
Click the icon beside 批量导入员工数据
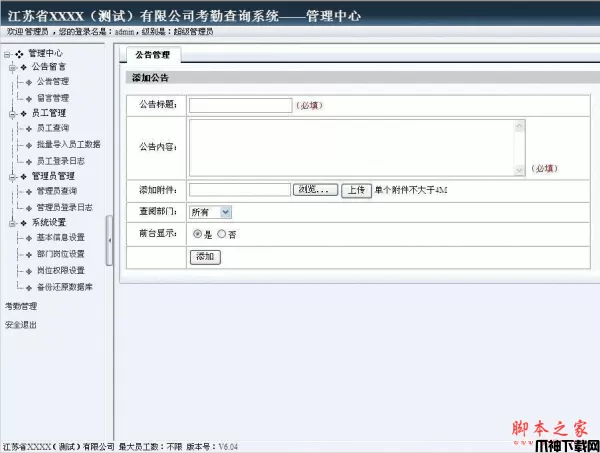(x=29, y=145)
